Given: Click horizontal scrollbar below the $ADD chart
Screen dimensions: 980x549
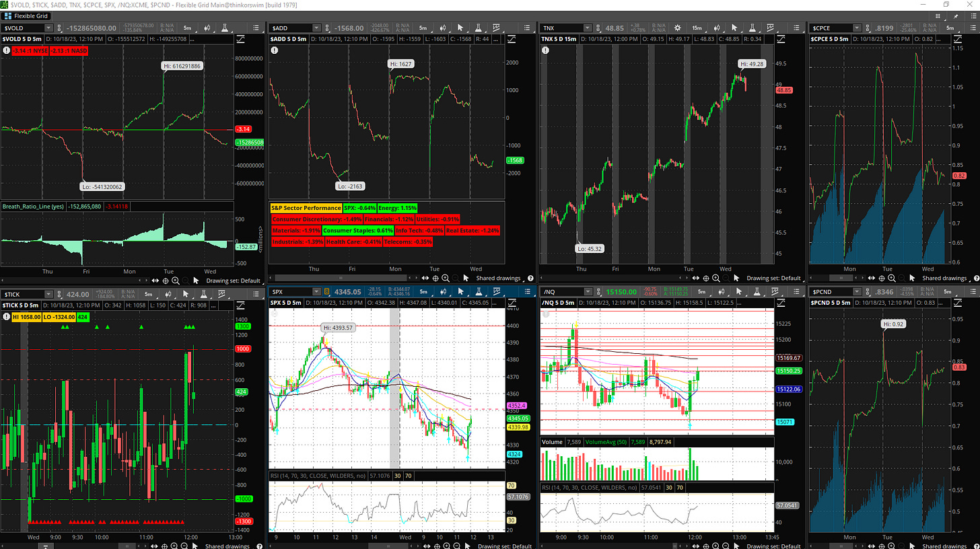Looking at the screenshot, I should (x=337, y=278).
